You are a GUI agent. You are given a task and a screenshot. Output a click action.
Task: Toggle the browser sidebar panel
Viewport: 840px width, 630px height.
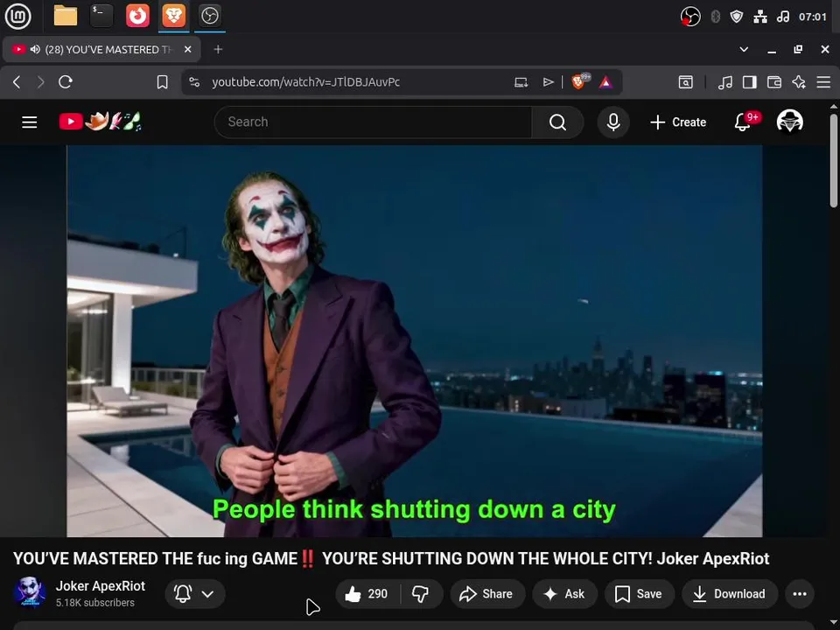click(750, 82)
